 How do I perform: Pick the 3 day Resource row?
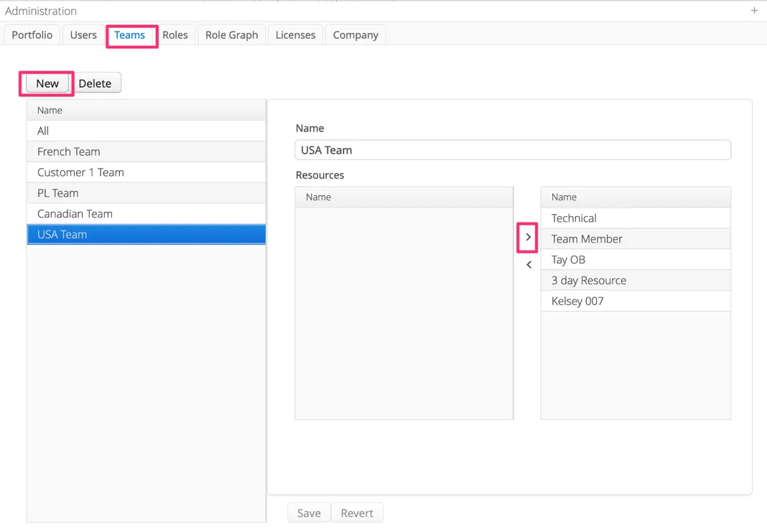(636, 280)
